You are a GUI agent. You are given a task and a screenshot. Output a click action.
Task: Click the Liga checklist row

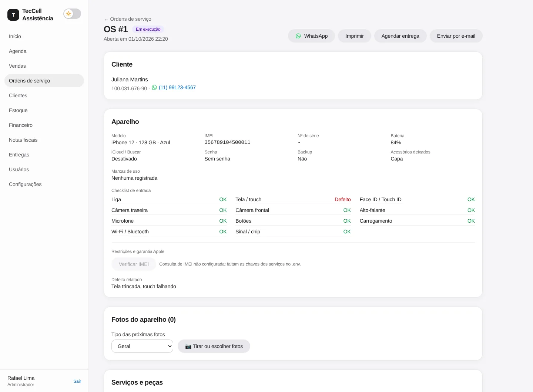[x=169, y=199]
